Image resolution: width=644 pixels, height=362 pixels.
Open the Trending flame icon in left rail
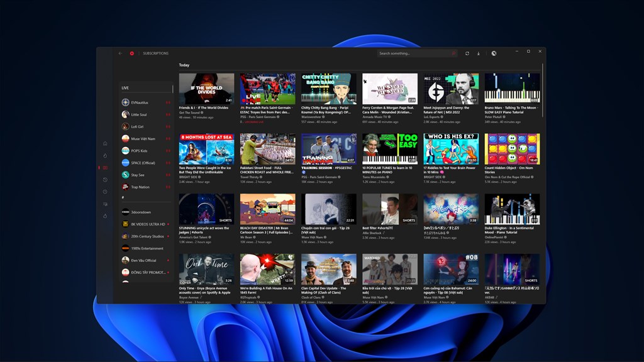pyautogui.click(x=105, y=156)
